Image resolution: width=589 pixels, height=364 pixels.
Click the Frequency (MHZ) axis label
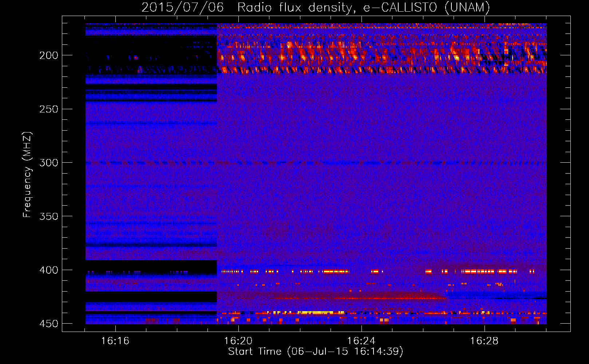[x=27, y=175]
